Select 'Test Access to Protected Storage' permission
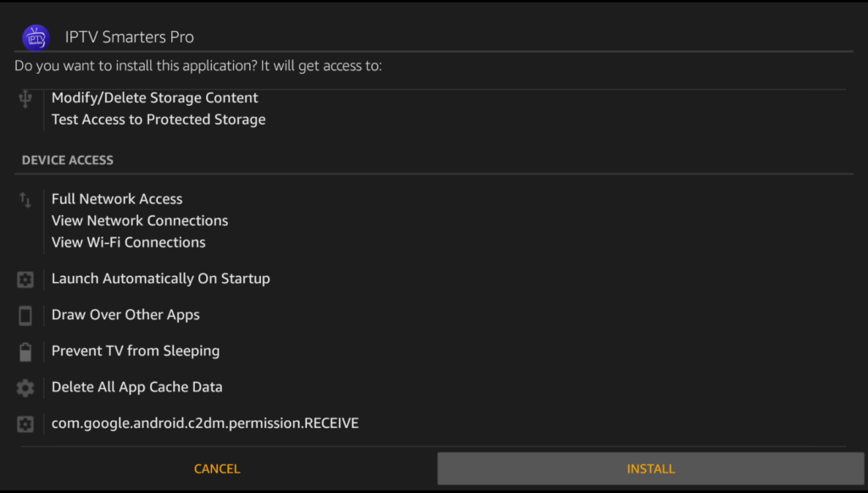This screenshot has width=868, height=493. click(159, 119)
